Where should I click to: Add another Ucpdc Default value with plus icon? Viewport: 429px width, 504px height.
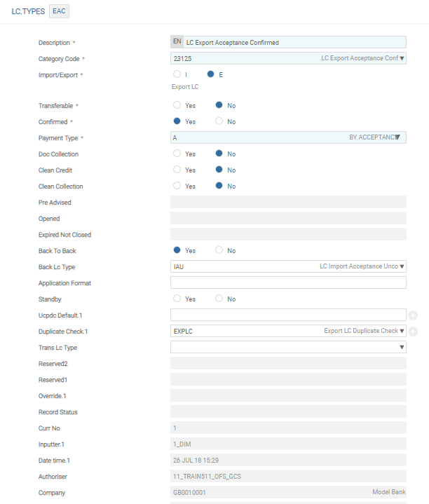pyautogui.click(x=413, y=315)
